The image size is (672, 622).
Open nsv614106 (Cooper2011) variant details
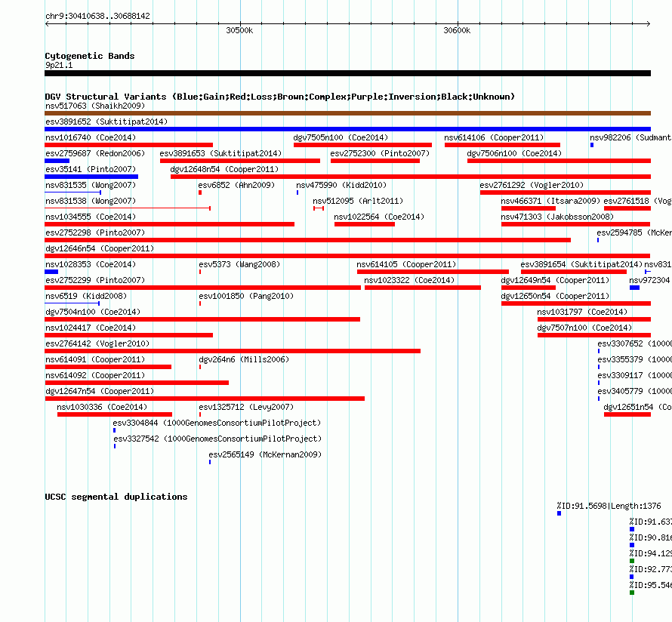click(x=494, y=137)
